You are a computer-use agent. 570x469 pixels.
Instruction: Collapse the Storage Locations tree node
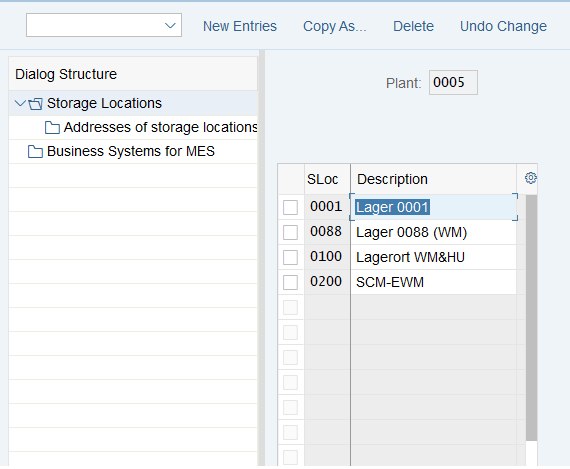pyautogui.click(x=20, y=104)
